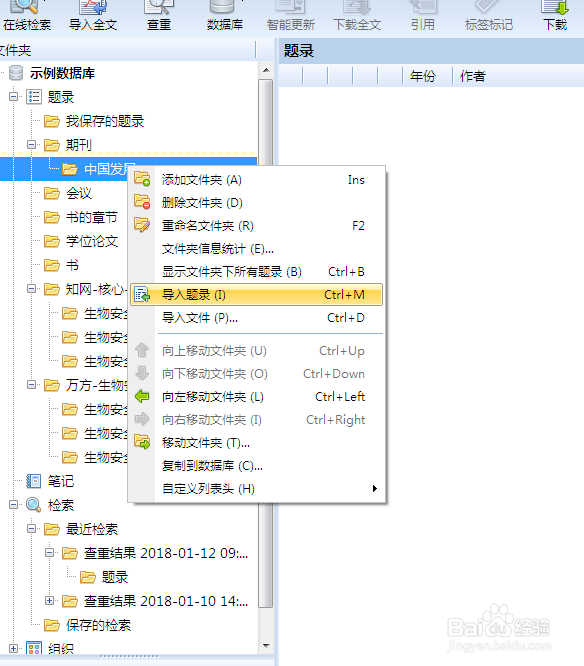Collapse the 知网-核心 folder node
Viewport: 584px width, 666px height.
click(x=31, y=289)
